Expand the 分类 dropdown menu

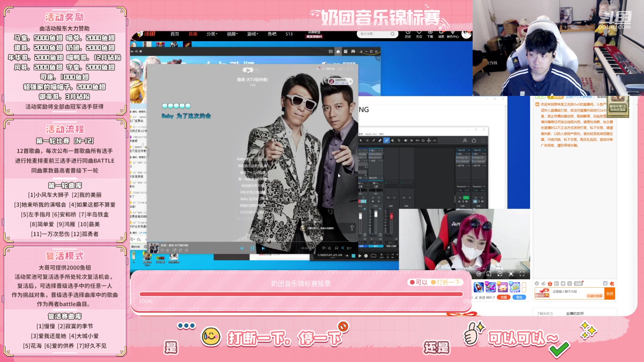212,34
